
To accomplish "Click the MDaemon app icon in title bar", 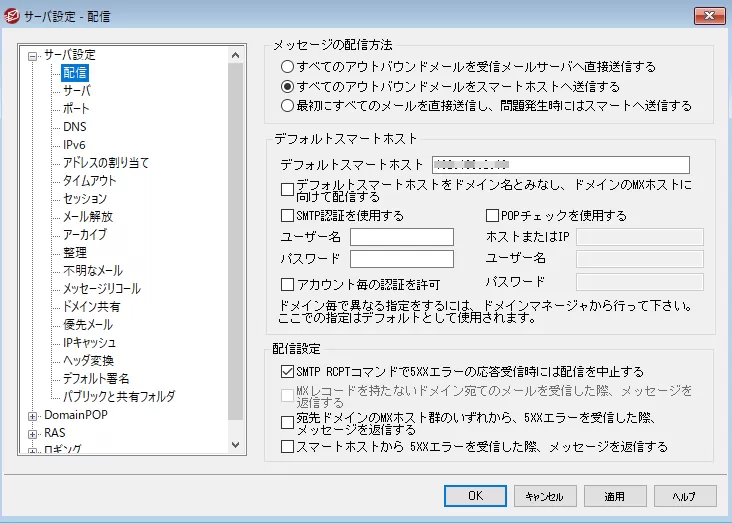I will coord(13,15).
